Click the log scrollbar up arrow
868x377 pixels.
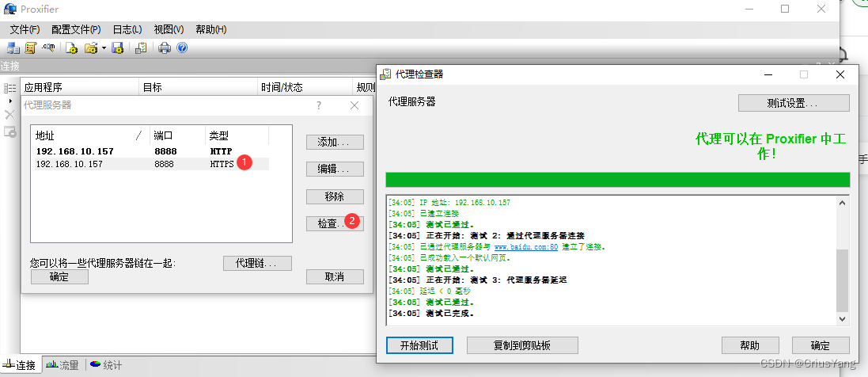tap(842, 203)
